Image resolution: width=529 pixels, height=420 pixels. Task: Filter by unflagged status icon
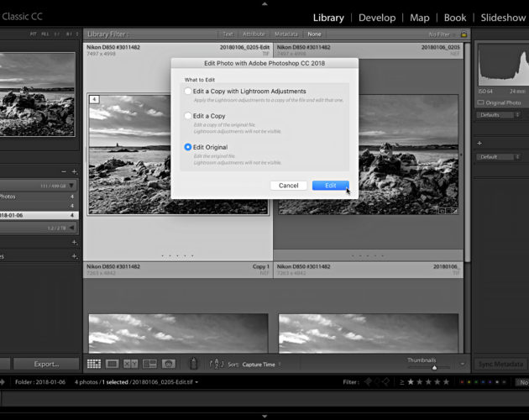pyautogui.click(x=377, y=382)
